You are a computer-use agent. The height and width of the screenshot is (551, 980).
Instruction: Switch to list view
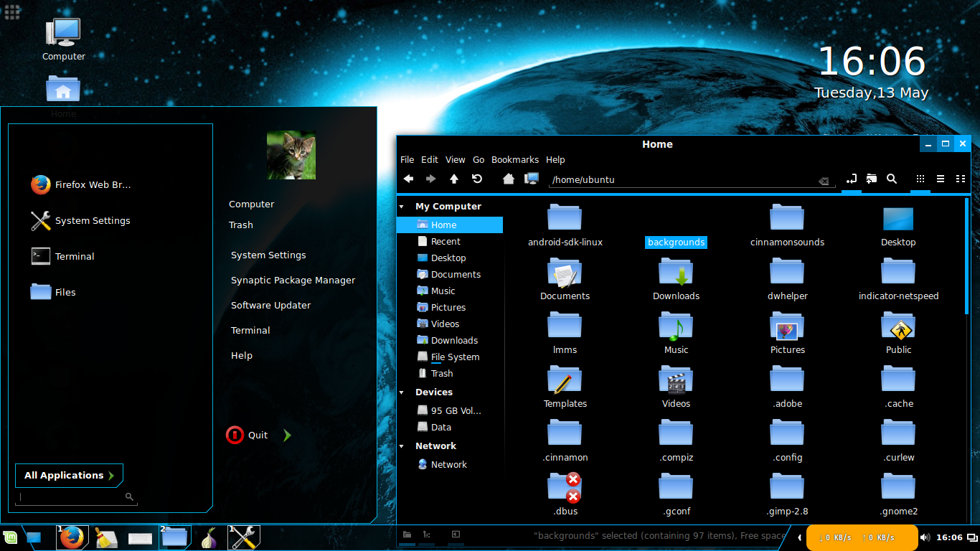tap(941, 179)
